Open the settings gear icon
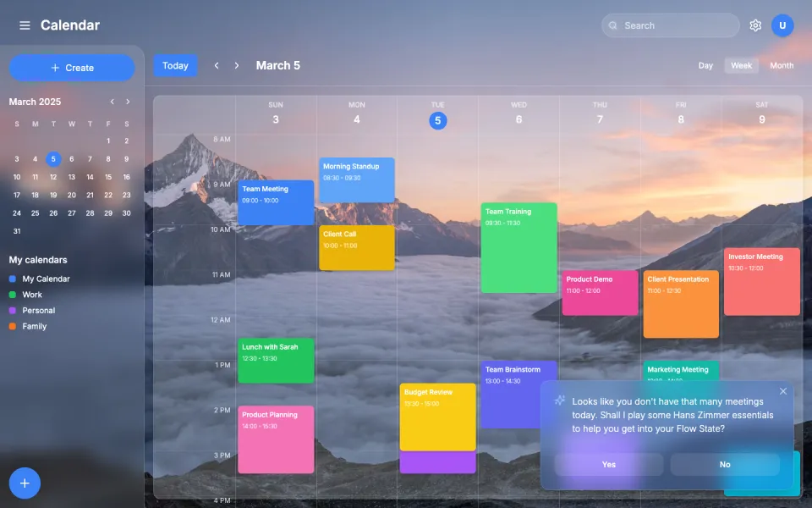 point(755,25)
